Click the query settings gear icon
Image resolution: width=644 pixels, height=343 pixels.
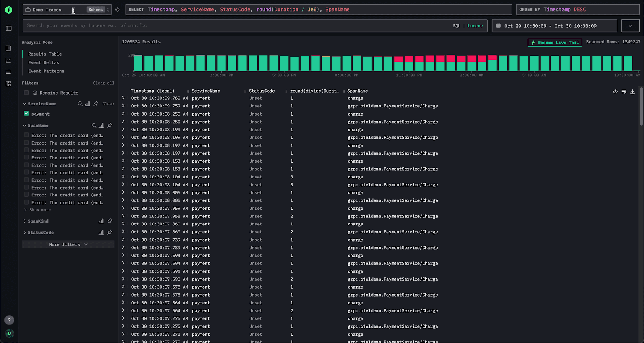pyautogui.click(x=117, y=10)
